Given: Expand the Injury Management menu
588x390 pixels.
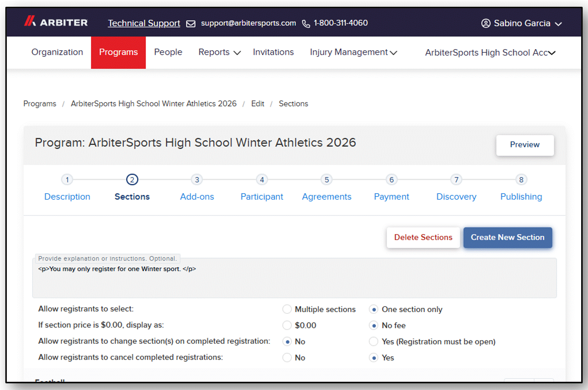Looking at the screenshot, I should point(353,52).
